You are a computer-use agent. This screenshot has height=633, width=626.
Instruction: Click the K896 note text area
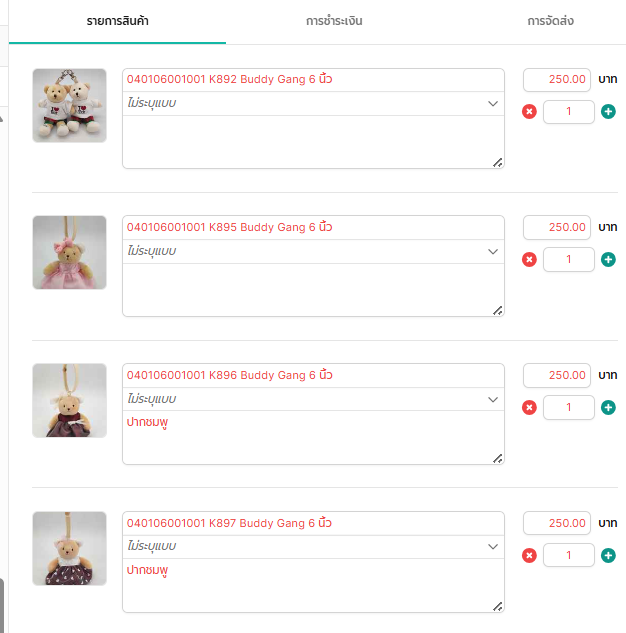[313, 438]
